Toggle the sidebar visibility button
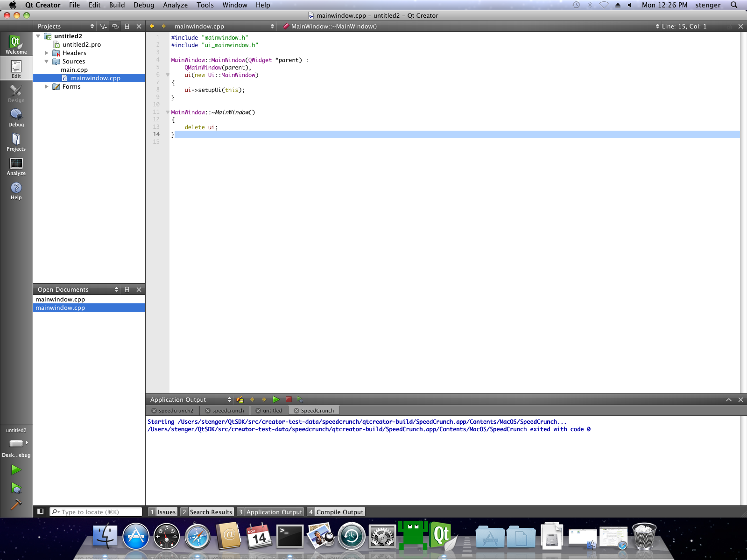The width and height of the screenshot is (747, 560). click(x=41, y=511)
